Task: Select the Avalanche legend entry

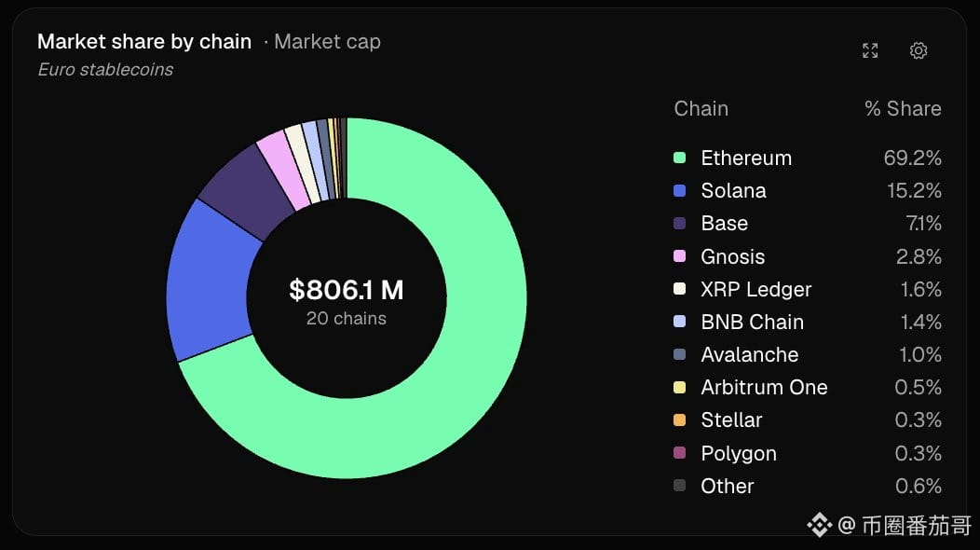Action: (x=807, y=355)
